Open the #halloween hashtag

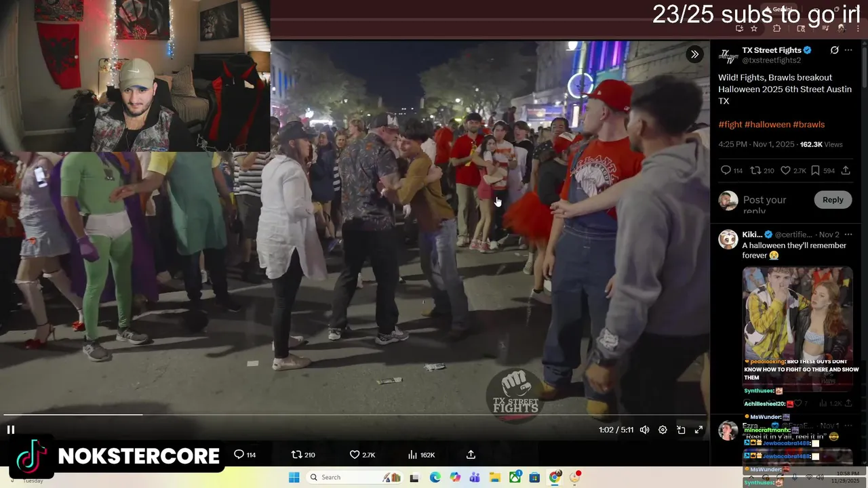click(x=767, y=125)
